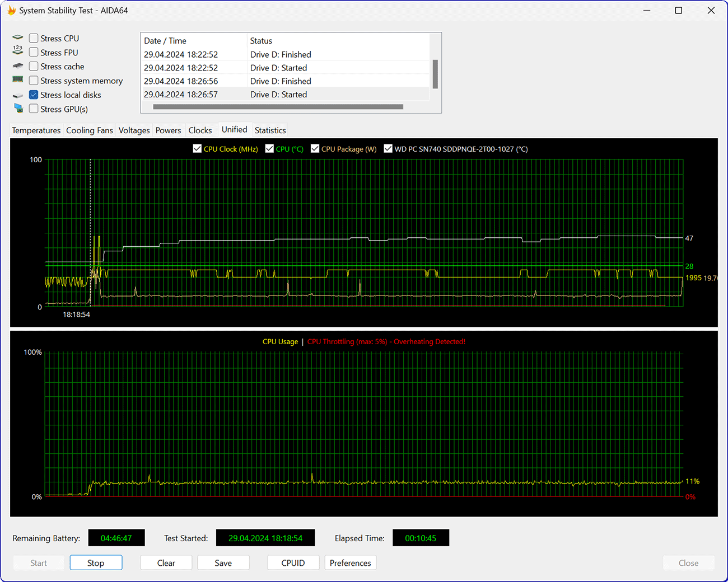Click the RAM module icon beside Stress system memory
728x582 pixels.
18,79
